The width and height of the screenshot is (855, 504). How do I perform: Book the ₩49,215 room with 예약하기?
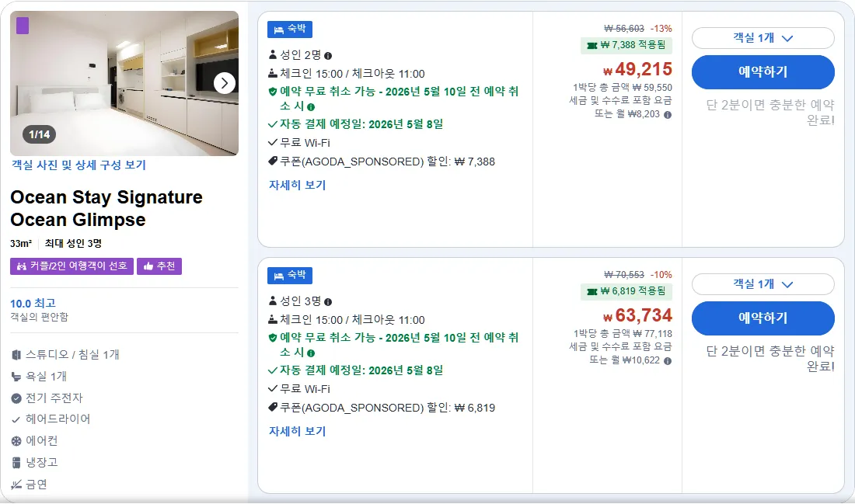[763, 72]
